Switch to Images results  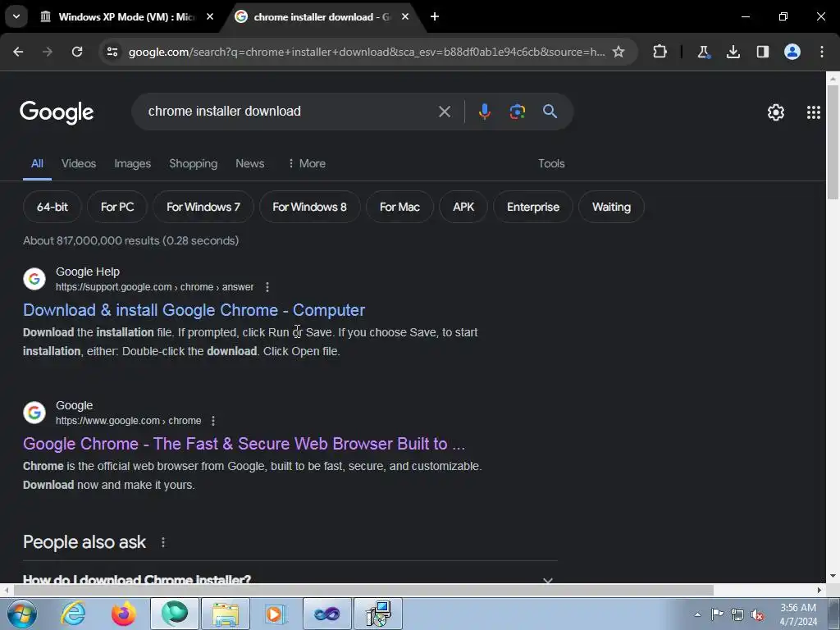point(132,163)
